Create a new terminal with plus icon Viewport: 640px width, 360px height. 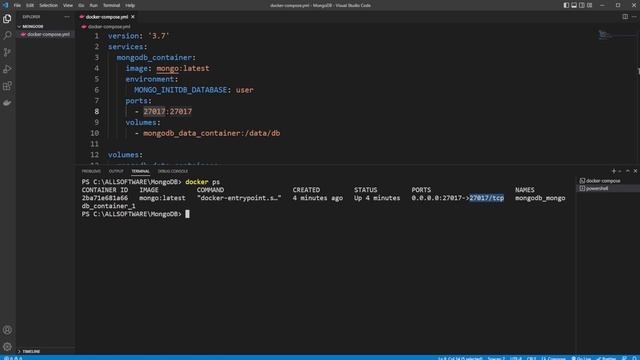613,171
